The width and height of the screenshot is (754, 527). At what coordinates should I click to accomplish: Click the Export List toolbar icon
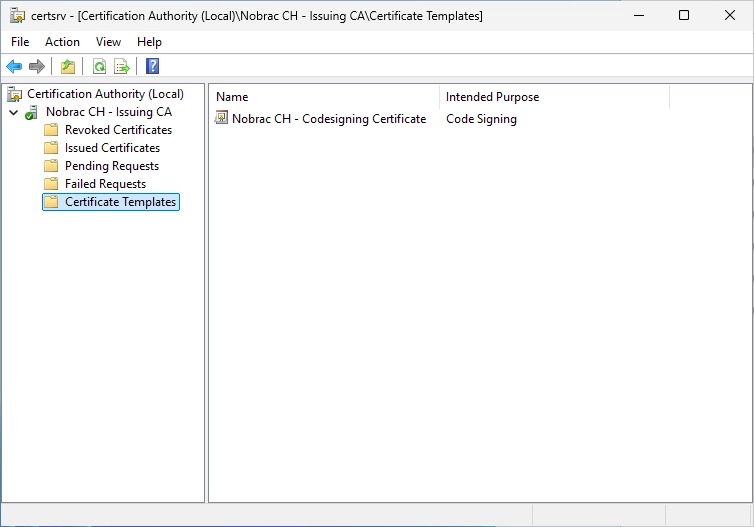coord(122,66)
